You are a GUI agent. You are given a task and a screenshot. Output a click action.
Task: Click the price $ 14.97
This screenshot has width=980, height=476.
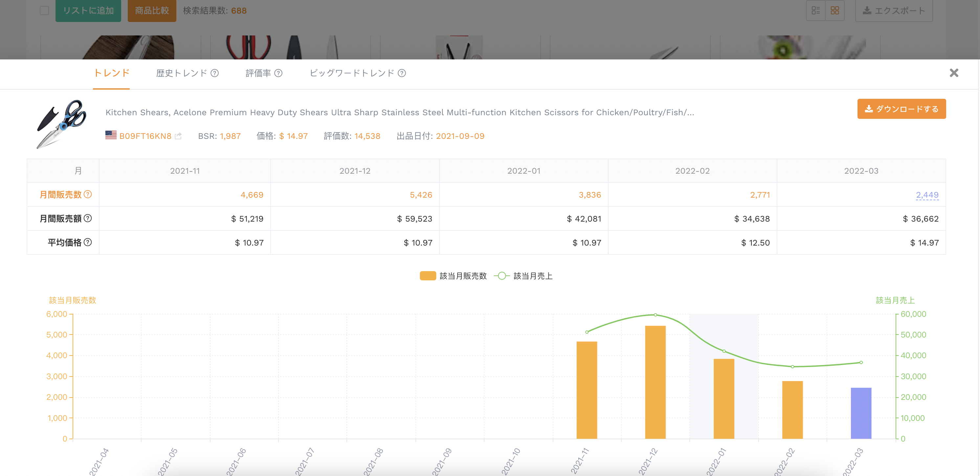[293, 136]
